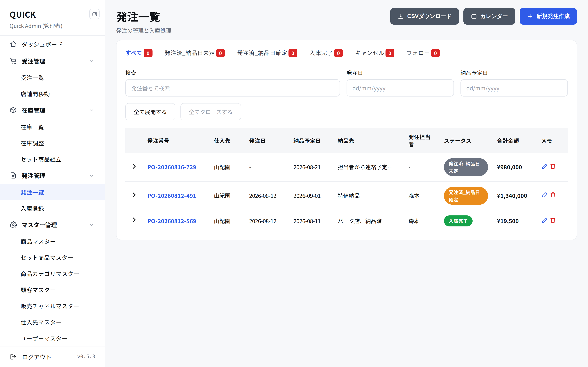Open order link PO-20260812-569
This screenshot has width=588, height=367.
tap(172, 221)
